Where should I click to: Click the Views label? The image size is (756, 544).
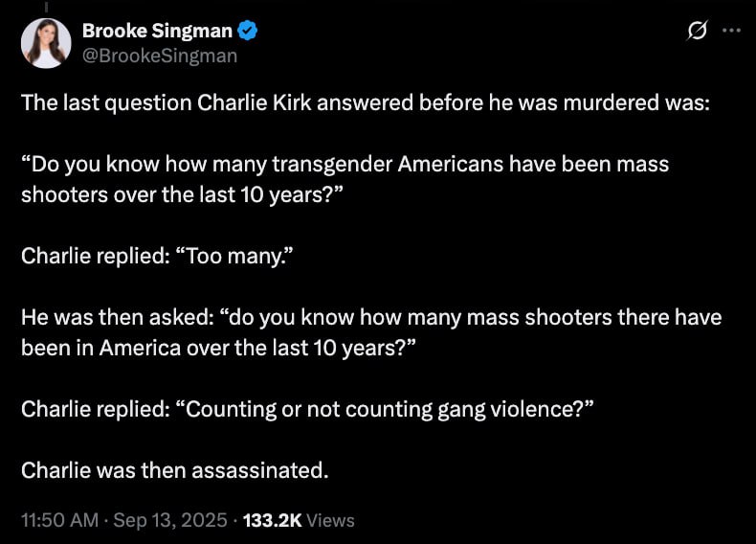coord(330,520)
